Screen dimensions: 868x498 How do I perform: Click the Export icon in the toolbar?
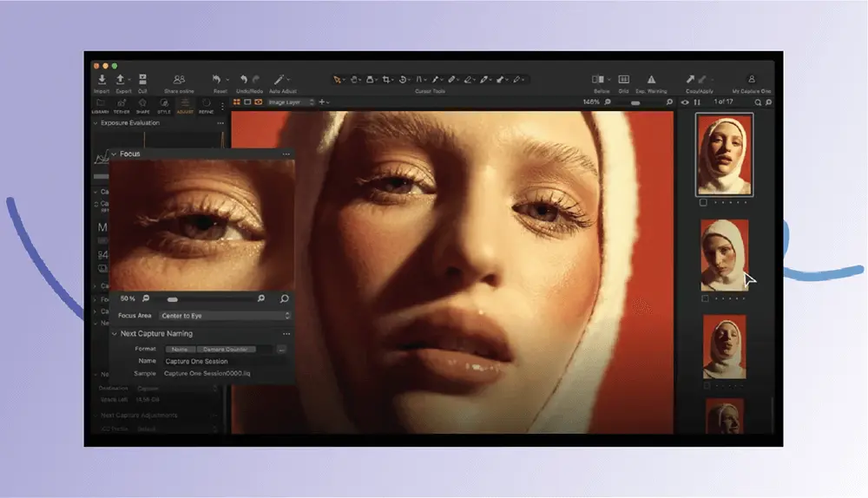(x=120, y=80)
